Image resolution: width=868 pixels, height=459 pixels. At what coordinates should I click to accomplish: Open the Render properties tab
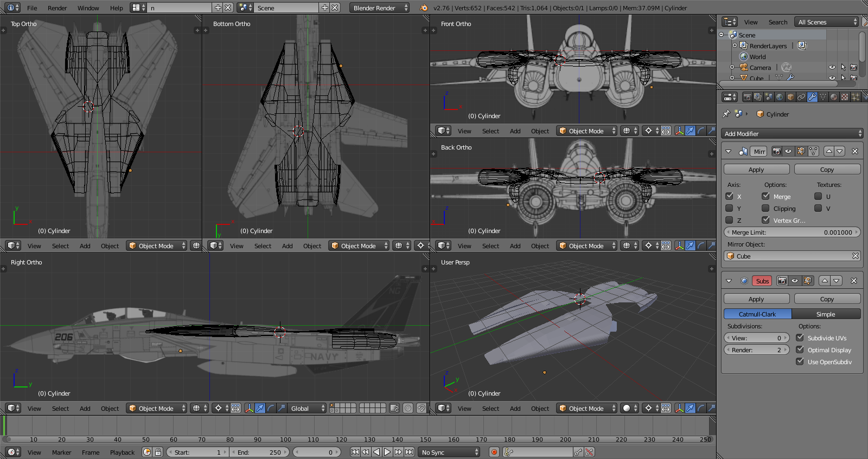pos(748,97)
